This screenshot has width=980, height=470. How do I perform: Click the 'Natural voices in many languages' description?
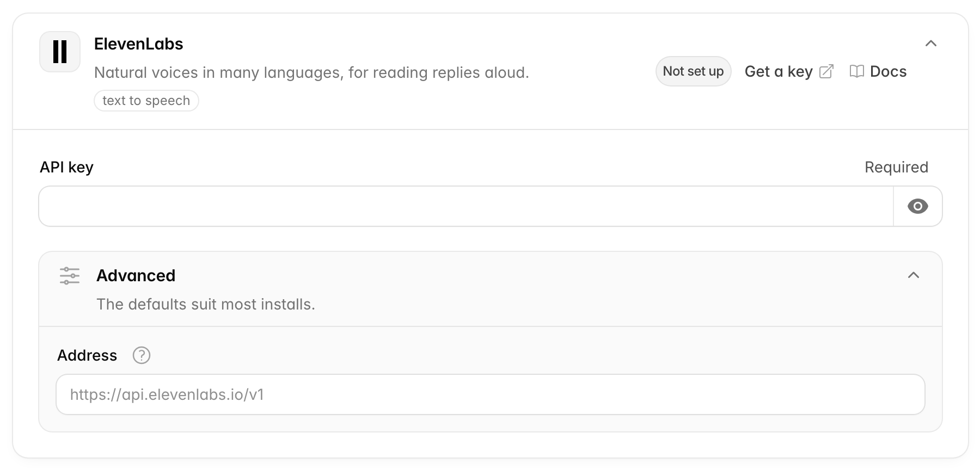(x=311, y=72)
